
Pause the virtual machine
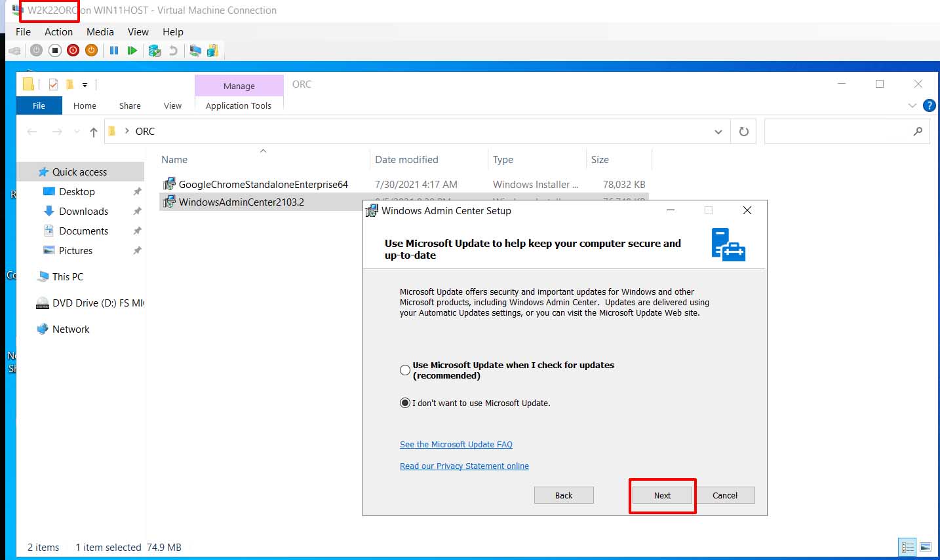(114, 50)
